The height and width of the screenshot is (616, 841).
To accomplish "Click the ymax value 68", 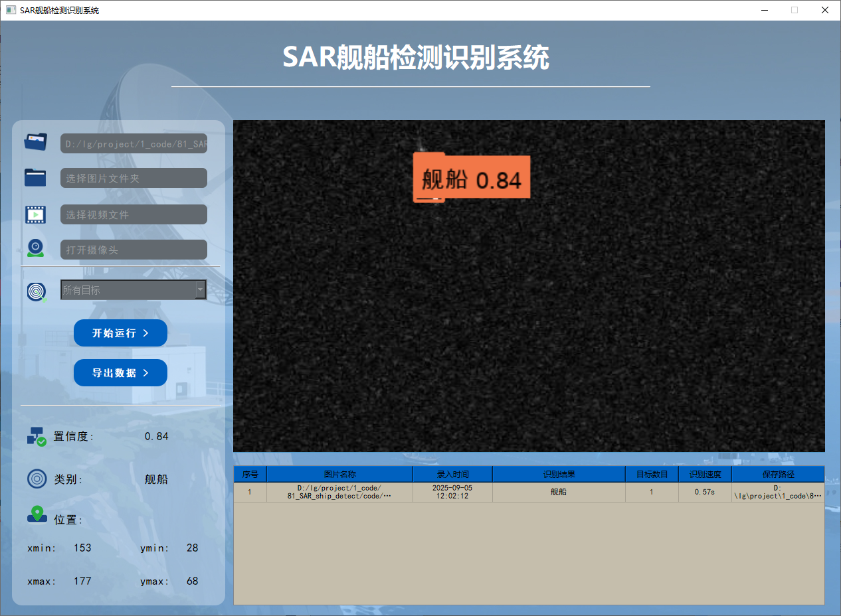I will pos(193,581).
